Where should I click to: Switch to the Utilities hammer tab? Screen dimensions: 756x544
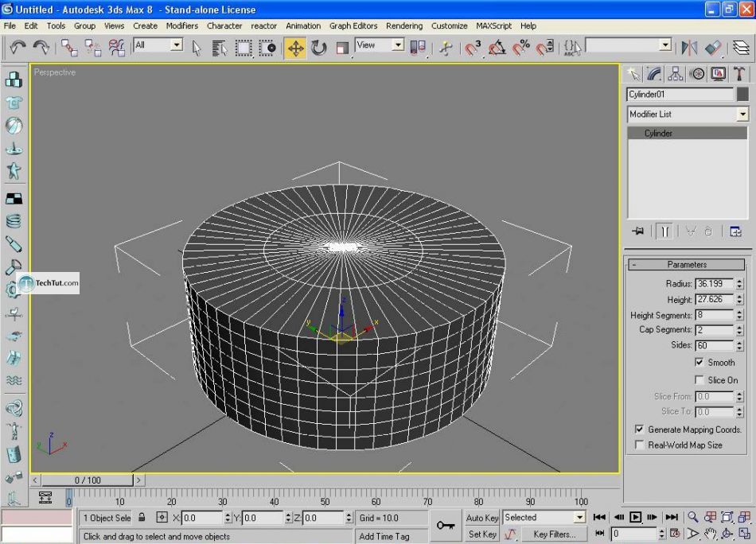pos(740,74)
